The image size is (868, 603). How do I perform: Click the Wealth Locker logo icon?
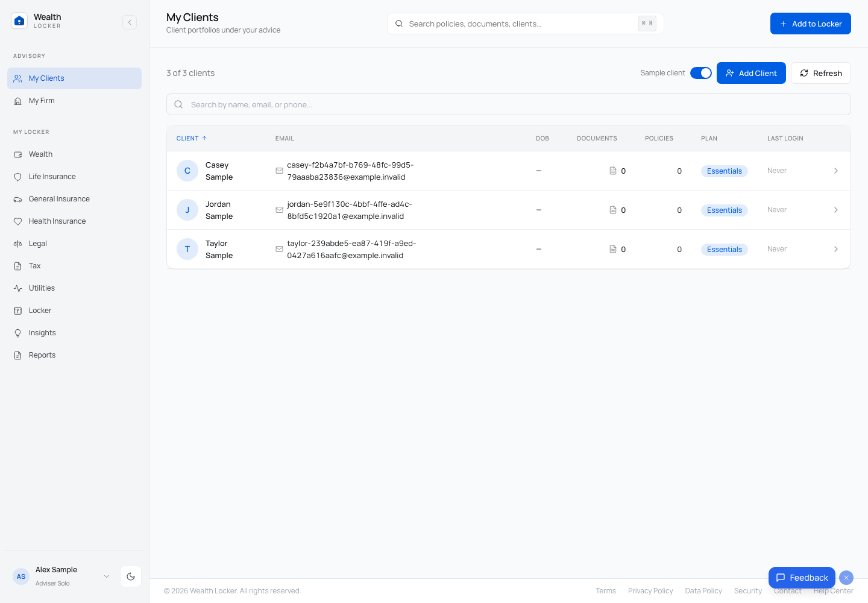pos(19,21)
